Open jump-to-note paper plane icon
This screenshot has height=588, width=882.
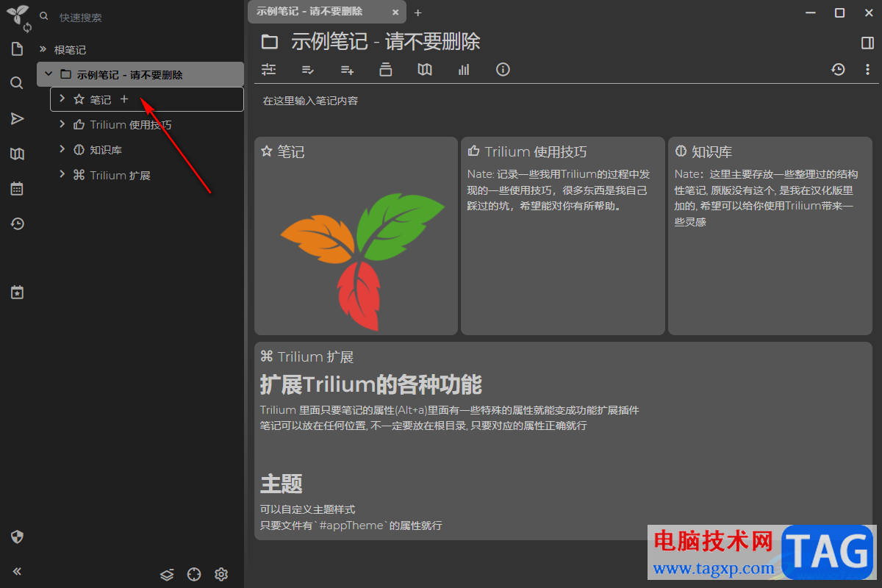(17, 118)
